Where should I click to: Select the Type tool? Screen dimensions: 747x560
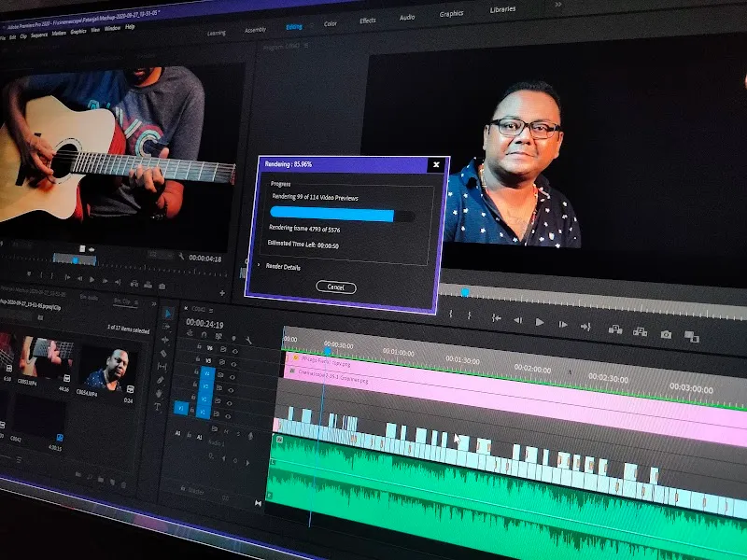158,407
